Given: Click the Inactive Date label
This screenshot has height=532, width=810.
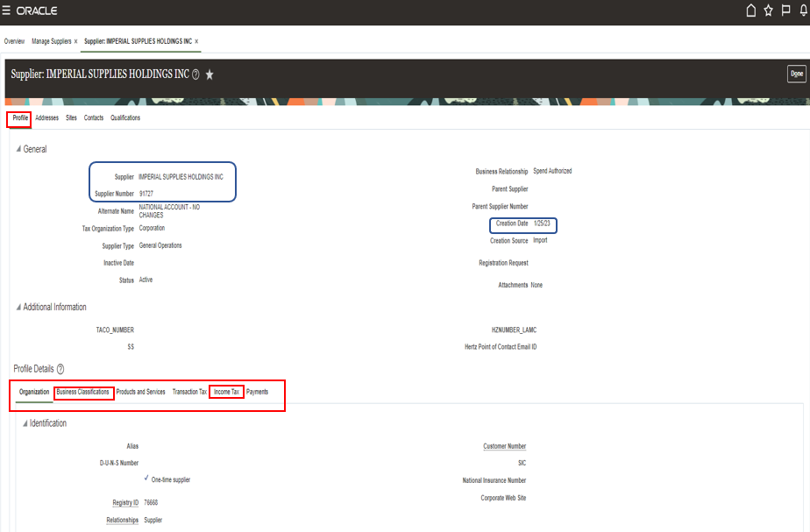Looking at the screenshot, I should coord(118,263).
